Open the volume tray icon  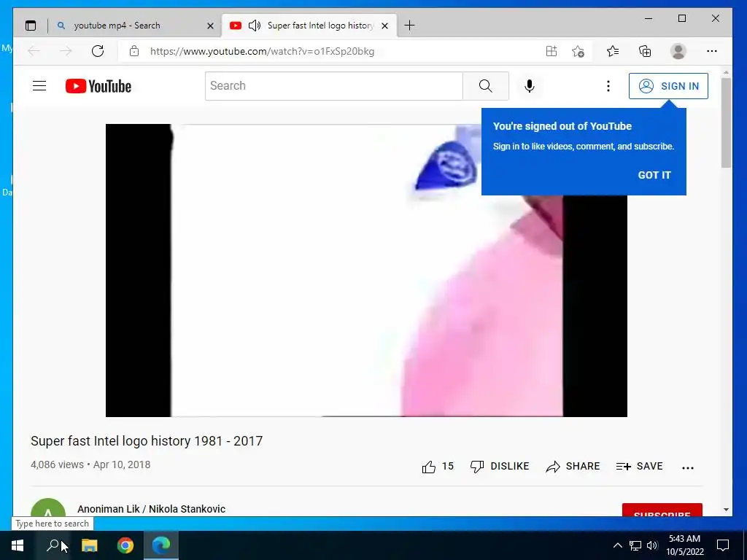tap(652, 545)
